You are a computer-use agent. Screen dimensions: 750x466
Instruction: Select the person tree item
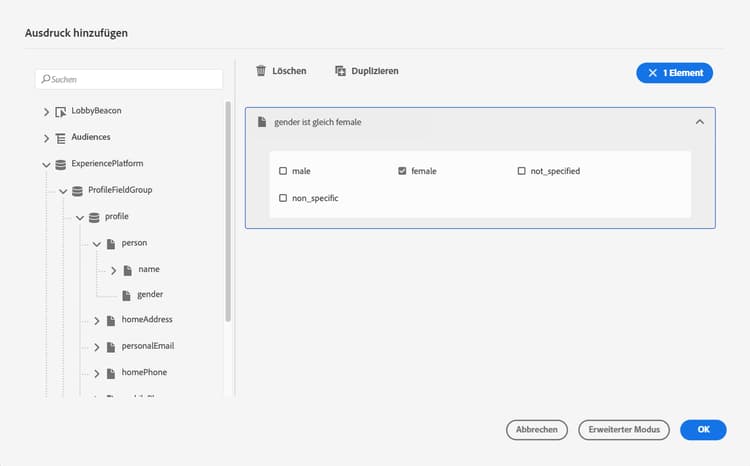point(134,243)
